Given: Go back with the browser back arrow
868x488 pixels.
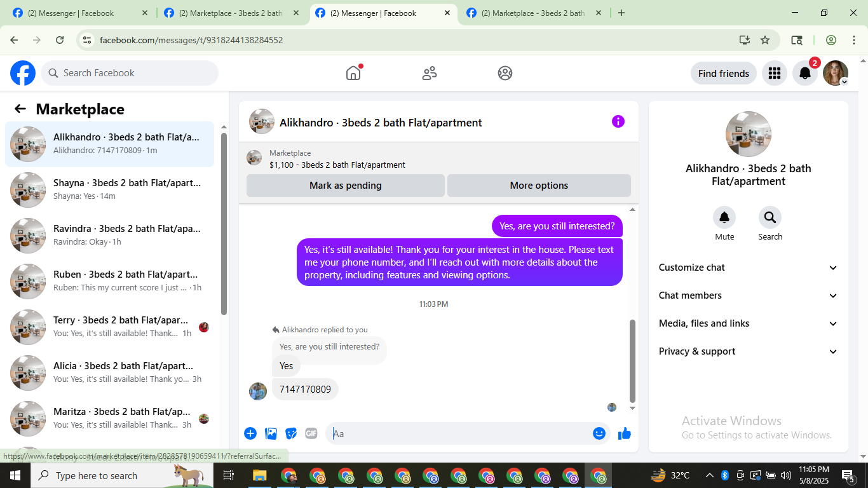Looking at the screenshot, I should [14, 40].
